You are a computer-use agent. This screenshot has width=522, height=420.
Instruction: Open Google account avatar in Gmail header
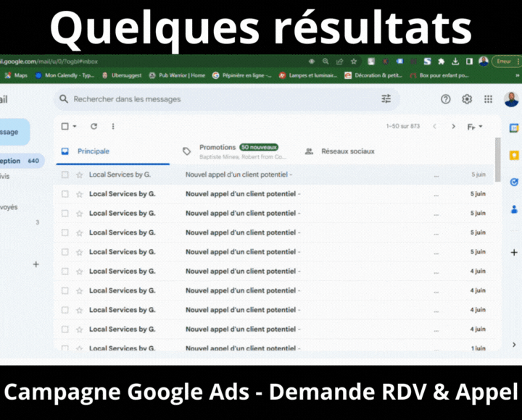coord(511,99)
